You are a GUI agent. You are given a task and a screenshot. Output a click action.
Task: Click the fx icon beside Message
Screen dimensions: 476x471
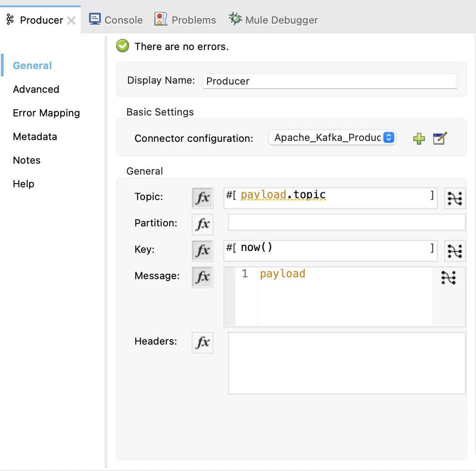pyautogui.click(x=202, y=277)
